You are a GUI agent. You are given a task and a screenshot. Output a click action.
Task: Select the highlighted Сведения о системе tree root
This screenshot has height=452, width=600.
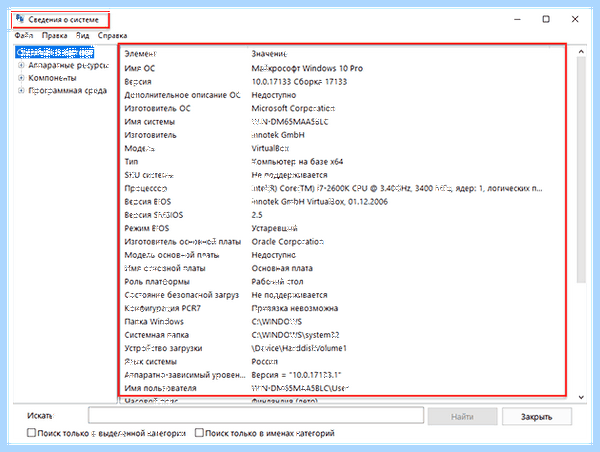coord(55,52)
